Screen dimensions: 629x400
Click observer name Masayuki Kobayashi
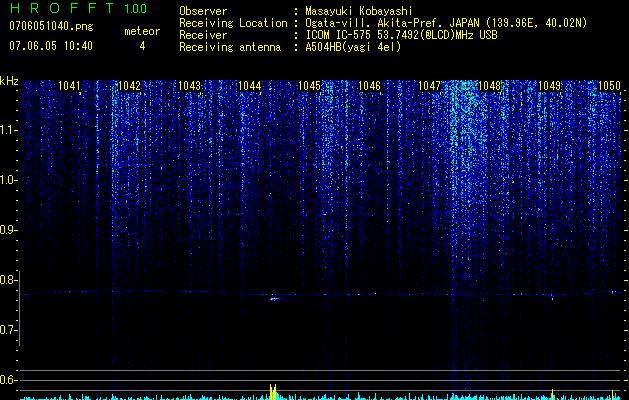click(359, 11)
